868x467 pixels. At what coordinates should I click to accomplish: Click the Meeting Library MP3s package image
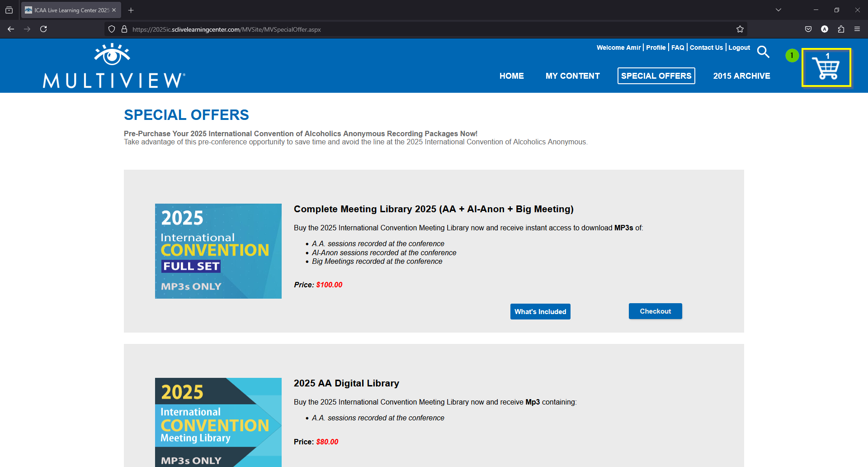[218, 422]
